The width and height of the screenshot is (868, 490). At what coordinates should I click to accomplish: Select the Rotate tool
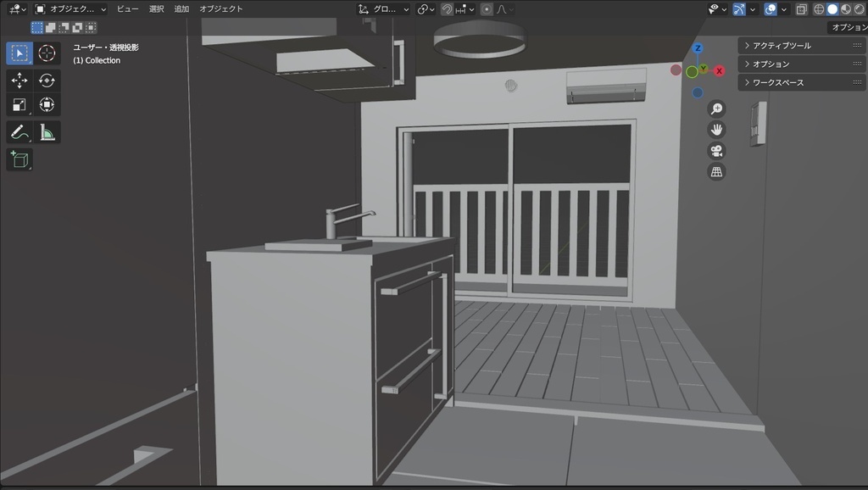[x=47, y=81]
